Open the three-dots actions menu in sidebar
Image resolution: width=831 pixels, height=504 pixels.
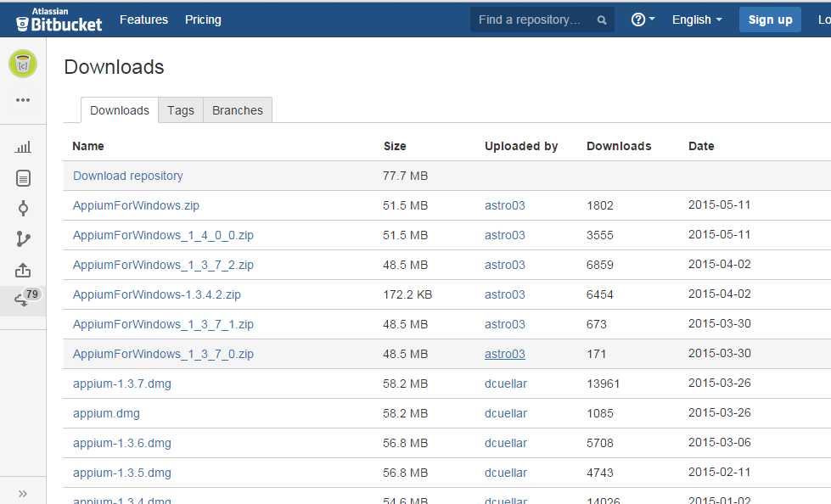pos(23,99)
